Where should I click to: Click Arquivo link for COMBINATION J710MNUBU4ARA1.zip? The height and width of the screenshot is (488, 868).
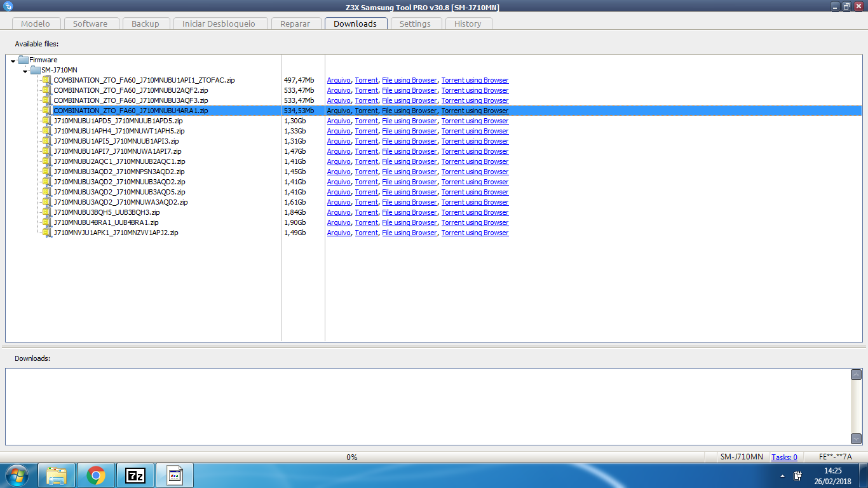[x=339, y=111]
